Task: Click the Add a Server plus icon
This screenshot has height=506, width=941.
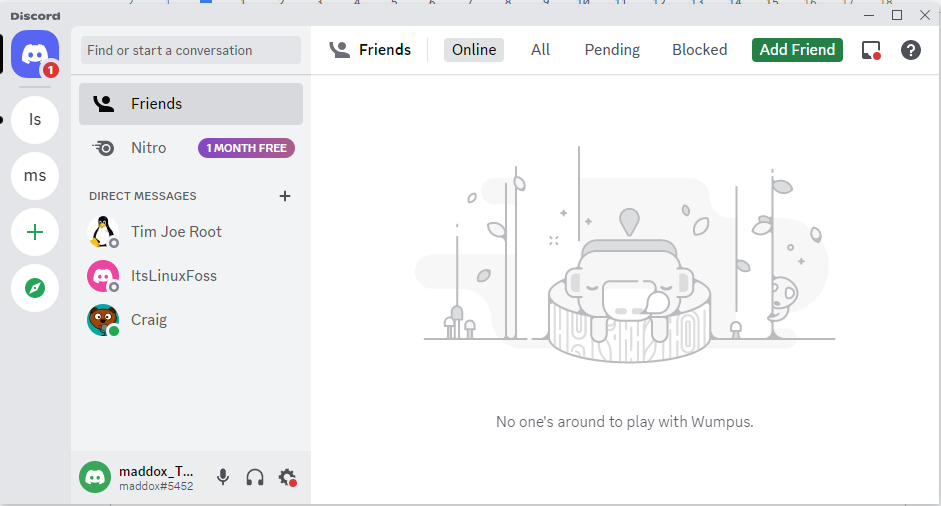Action: coord(35,232)
